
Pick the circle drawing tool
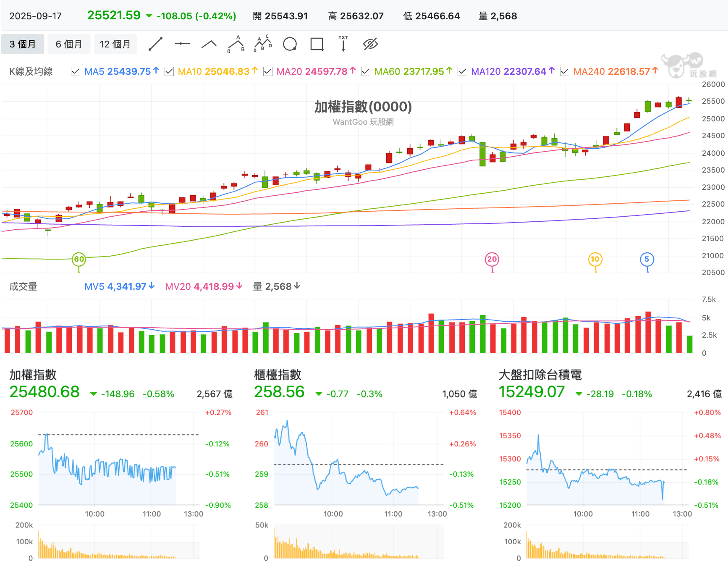[x=290, y=44]
